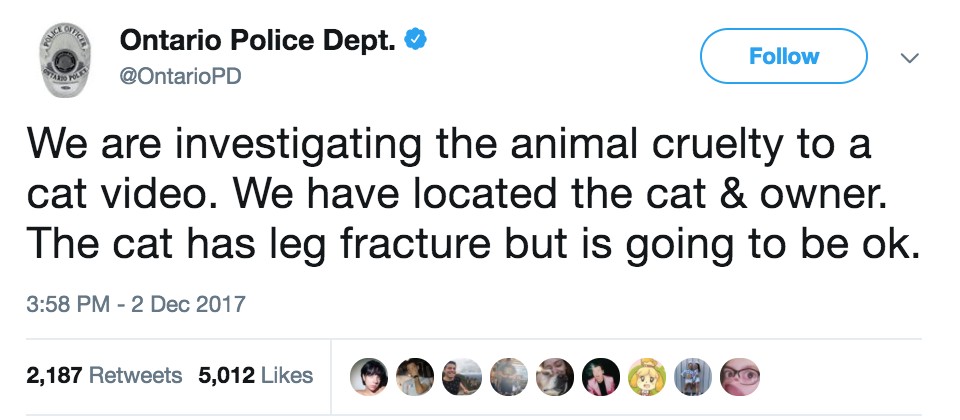Image resolution: width=960 pixels, height=420 pixels.
Task: Click the tweet's last line about leg fracture
Action: (x=474, y=241)
